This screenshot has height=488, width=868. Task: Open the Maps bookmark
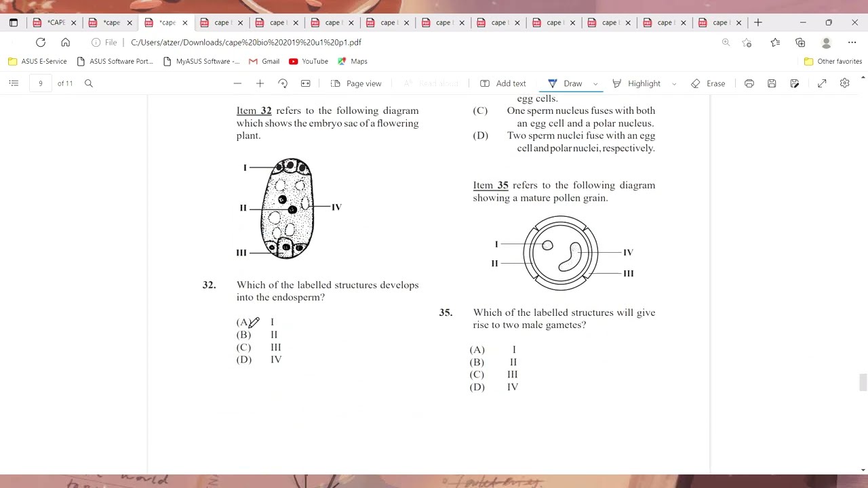(353, 61)
